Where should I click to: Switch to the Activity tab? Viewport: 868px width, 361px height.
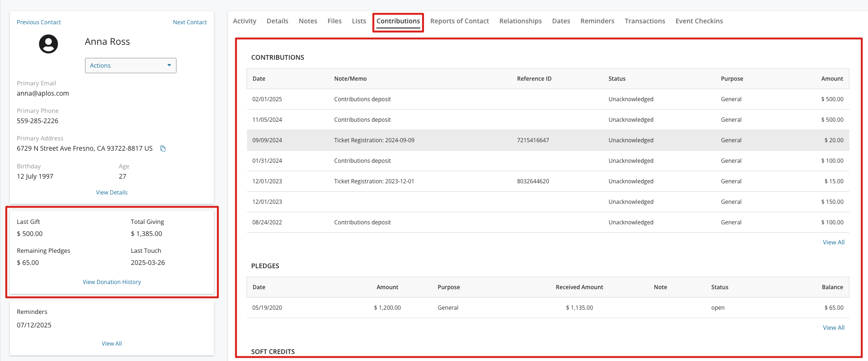coord(245,21)
